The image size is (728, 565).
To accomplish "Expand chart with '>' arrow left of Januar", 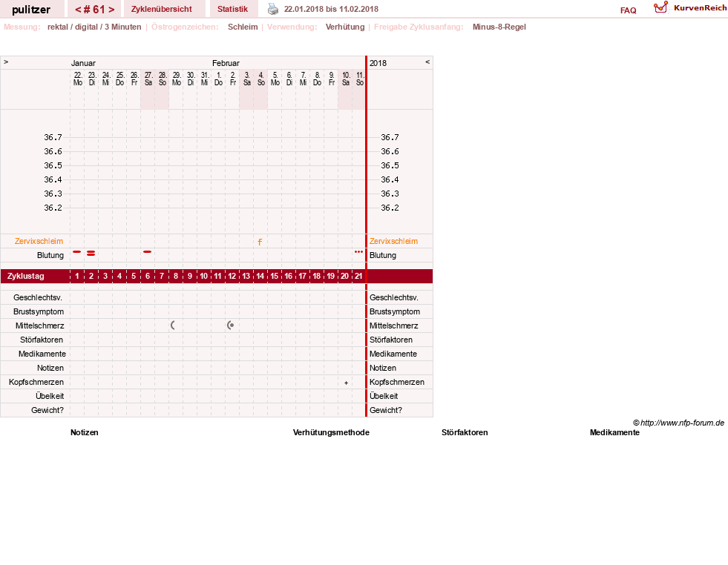I will (x=6, y=62).
